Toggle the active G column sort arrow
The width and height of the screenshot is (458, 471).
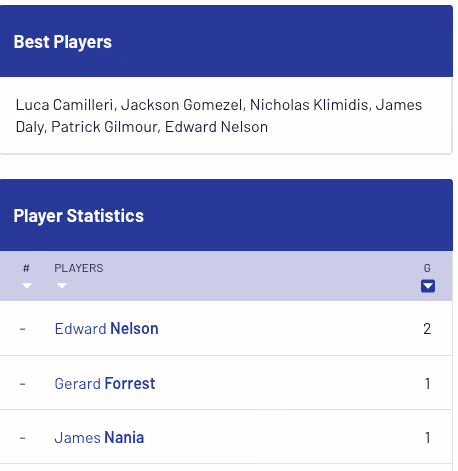[428, 286]
